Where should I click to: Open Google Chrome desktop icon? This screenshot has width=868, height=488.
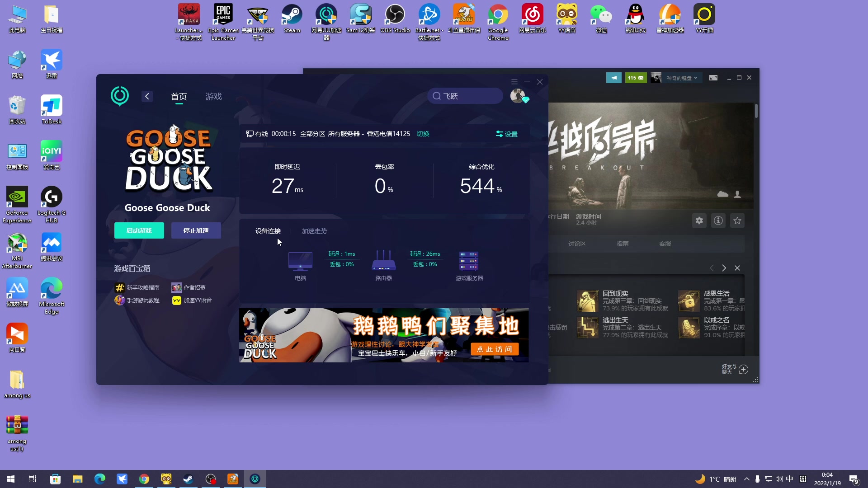(x=498, y=22)
